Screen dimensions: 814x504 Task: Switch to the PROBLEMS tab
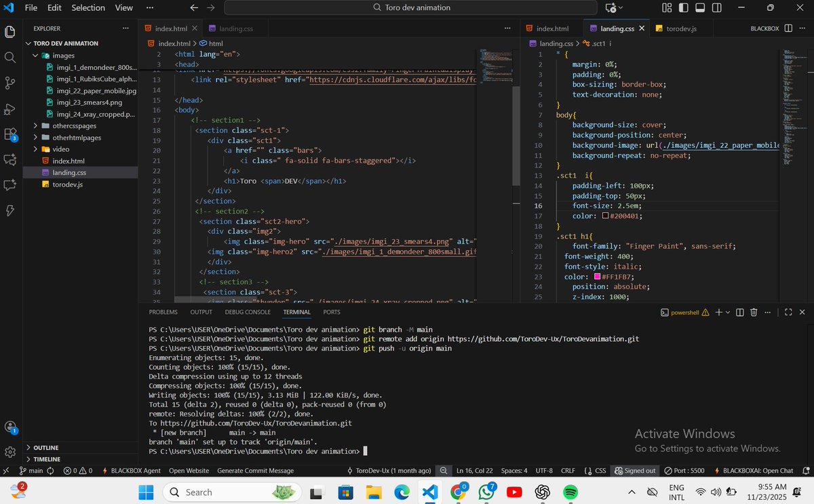click(163, 311)
